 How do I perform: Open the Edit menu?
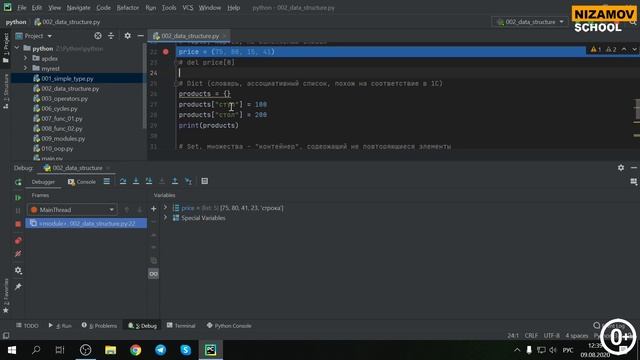pos(37,8)
